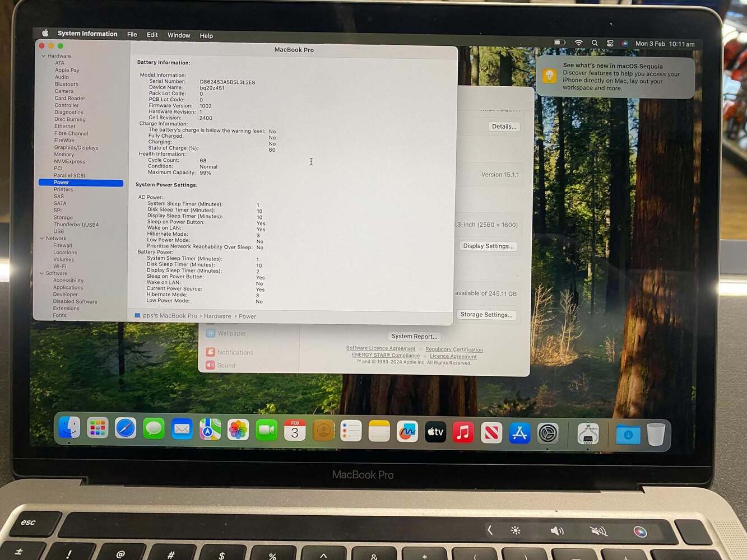
Task: Open Safari in the Dock
Action: [126, 430]
